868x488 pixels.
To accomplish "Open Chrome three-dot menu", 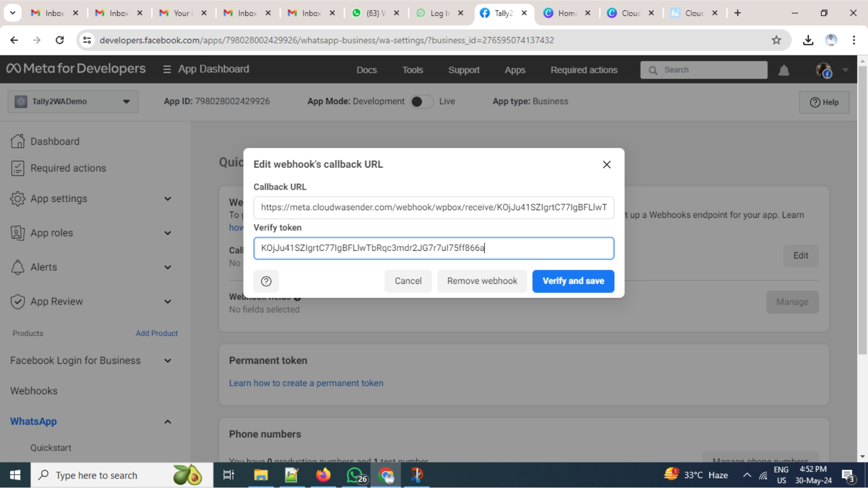I will click(854, 40).
